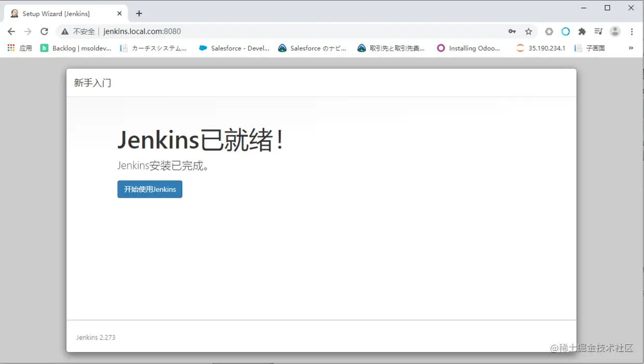
Task: Click the 新手入门 header title
Action: click(x=92, y=83)
